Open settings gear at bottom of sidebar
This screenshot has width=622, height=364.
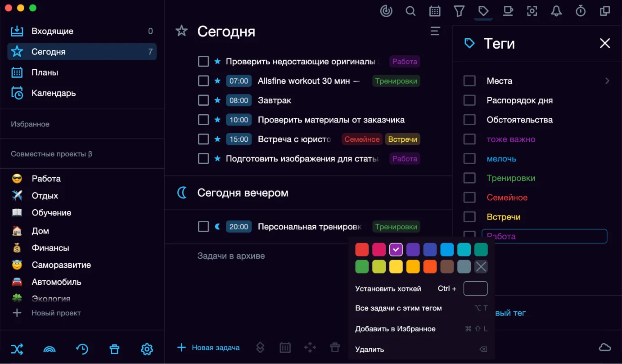147,349
